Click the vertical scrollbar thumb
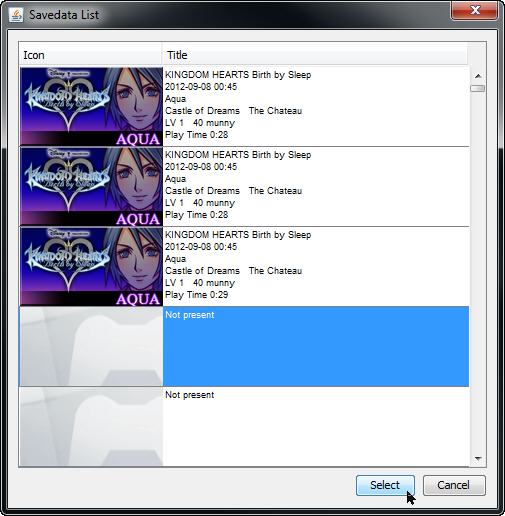This screenshot has width=505, height=516. click(478, 88)
